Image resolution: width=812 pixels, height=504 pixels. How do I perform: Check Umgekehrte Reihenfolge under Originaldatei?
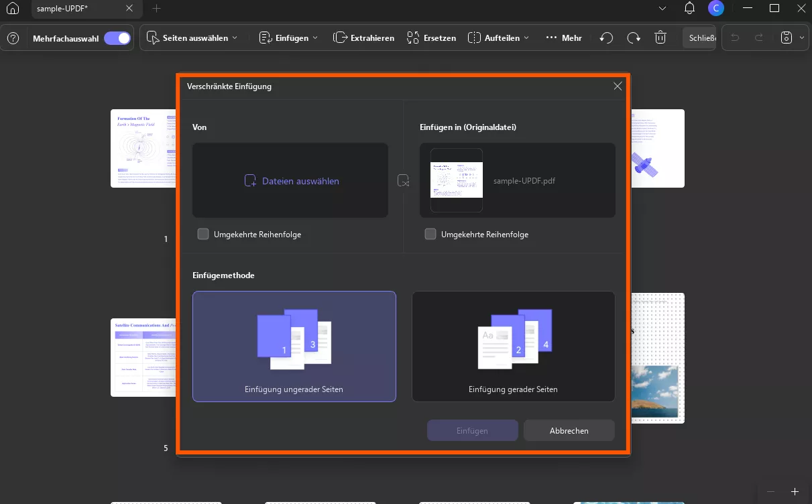tap(430, 234)
